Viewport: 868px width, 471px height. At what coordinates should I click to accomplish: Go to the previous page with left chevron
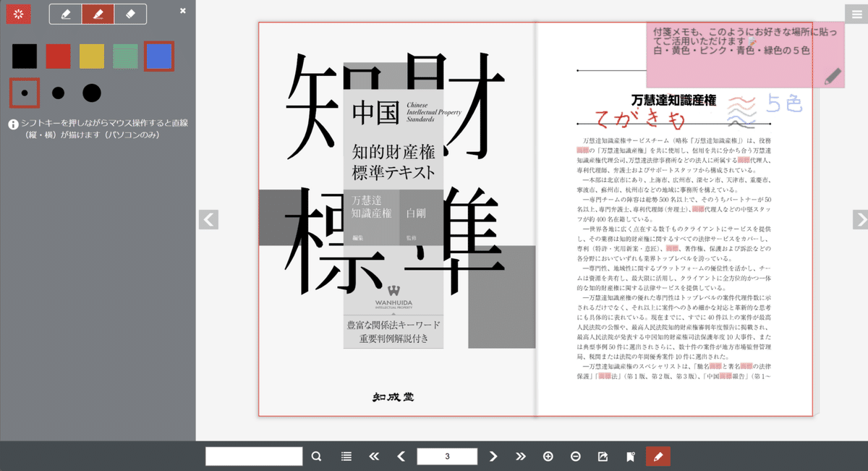[402, 456]
